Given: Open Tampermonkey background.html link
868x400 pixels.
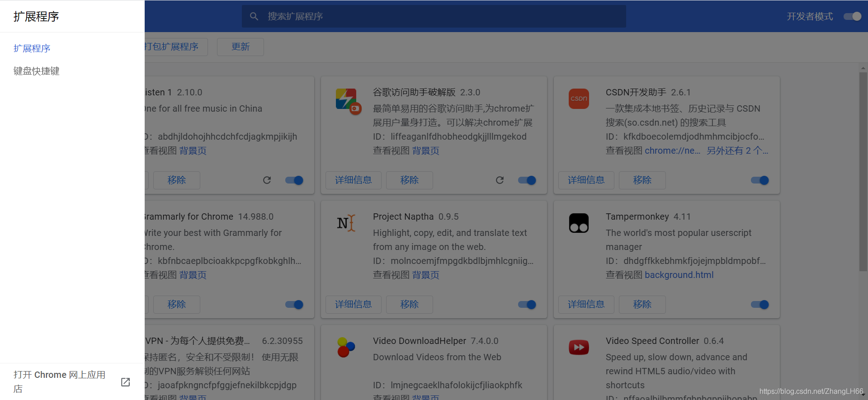Looking at the screenshot, I should click(679, 275).
